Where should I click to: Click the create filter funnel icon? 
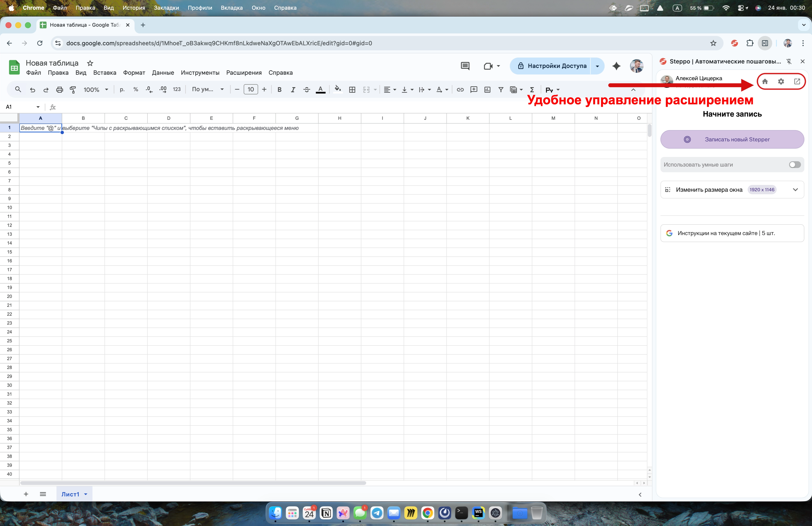(x=501, y=90)
